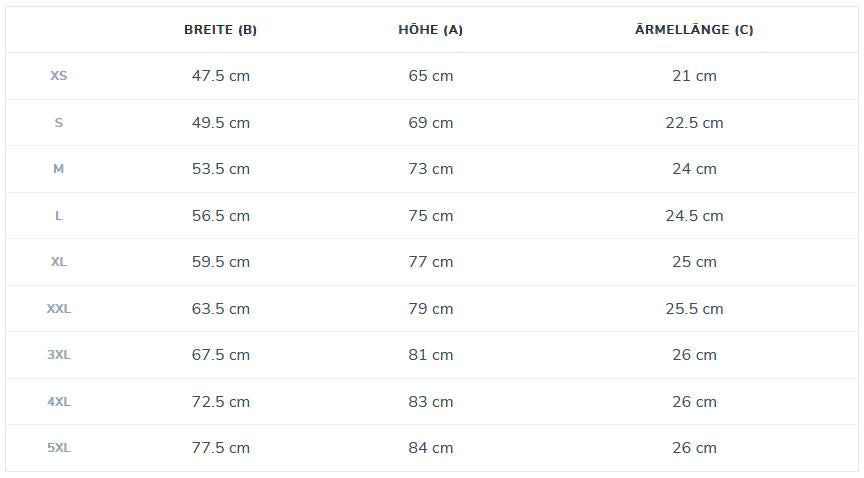Select the XXL size row label
This screenshot has width=864, height=478.
click(59, 309)
